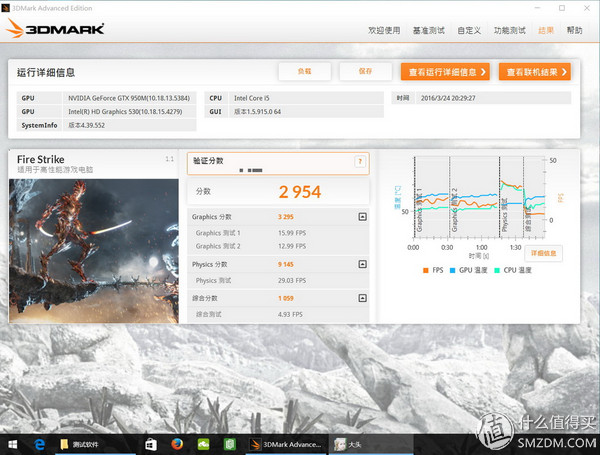Click the performance chart graph area
Viewport: 600px width, 455px height.
coord(479,197)
